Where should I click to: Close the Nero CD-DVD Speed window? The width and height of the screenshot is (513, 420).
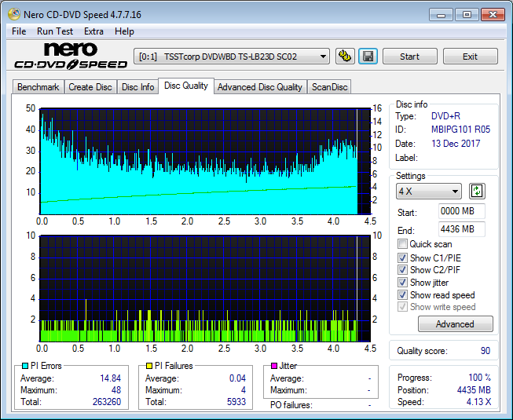493,15
